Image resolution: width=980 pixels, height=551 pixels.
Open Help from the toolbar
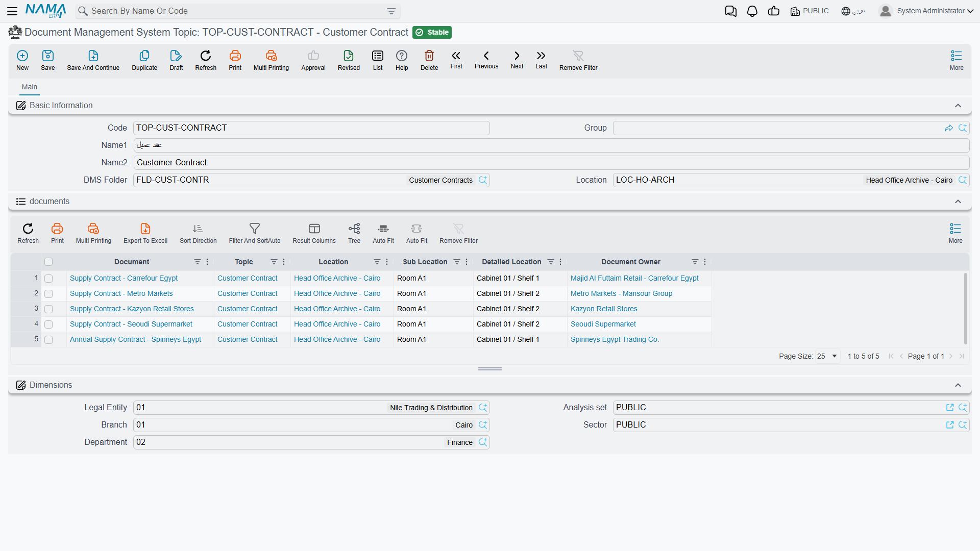(402, 60)
